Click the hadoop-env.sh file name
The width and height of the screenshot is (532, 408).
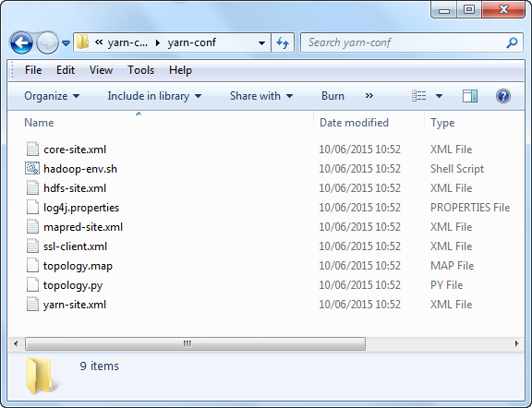[x=80, y=169]
